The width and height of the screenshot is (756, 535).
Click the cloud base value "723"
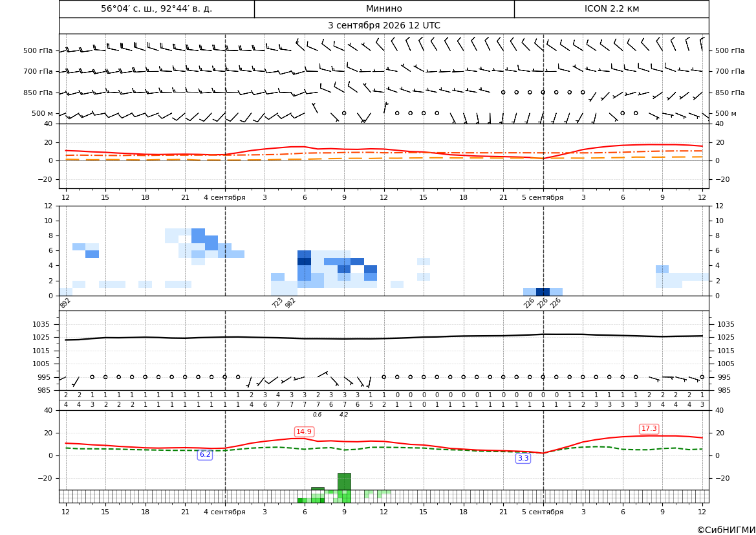tap(277, 303)
